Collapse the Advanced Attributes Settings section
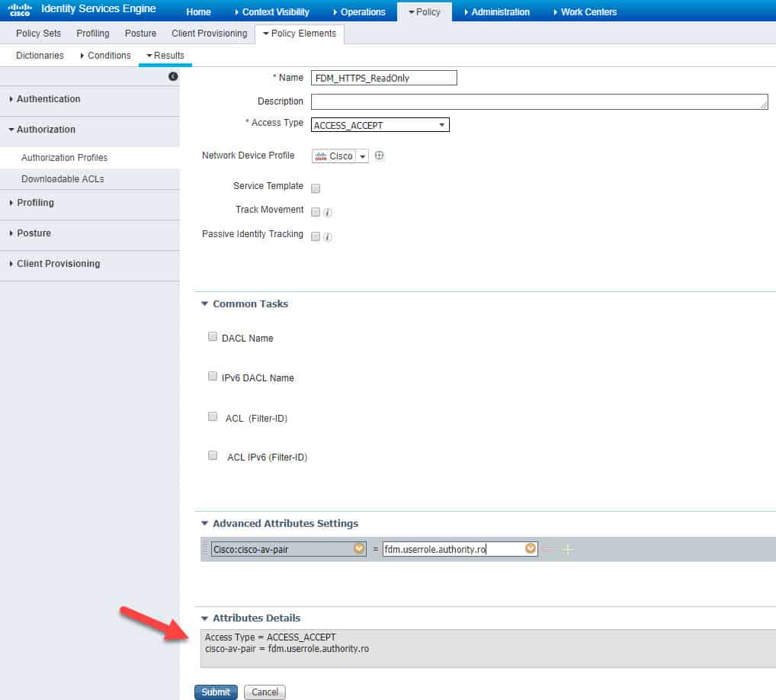Screen dimensions: 776x700 (204, 523)
